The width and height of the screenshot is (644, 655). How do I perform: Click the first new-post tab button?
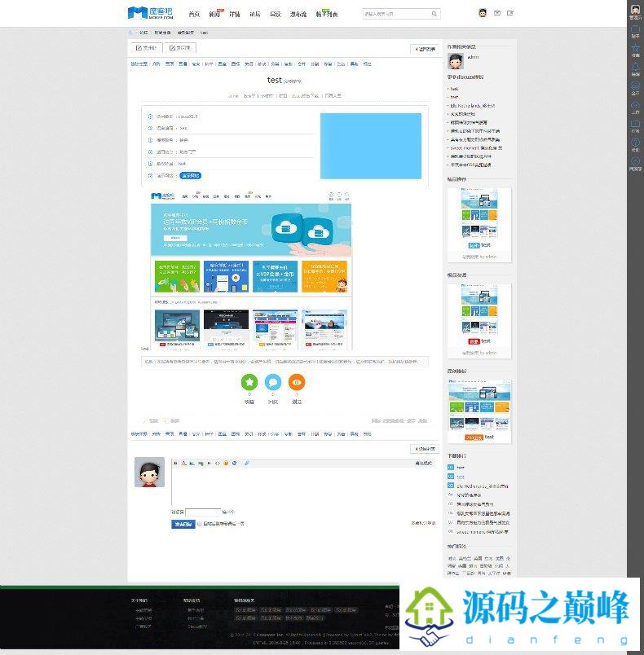[146, 48]
